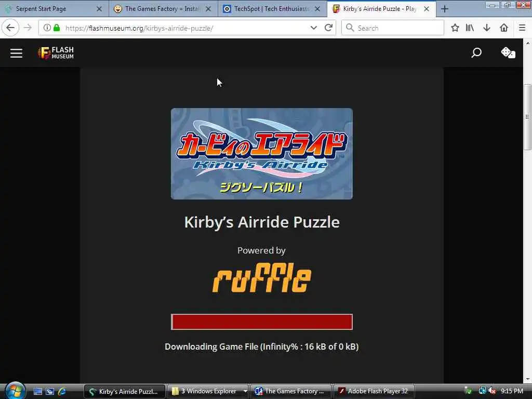532x399 pixels.
Task: Click the browser forward arrow
Action: click(x=28, y=28)
